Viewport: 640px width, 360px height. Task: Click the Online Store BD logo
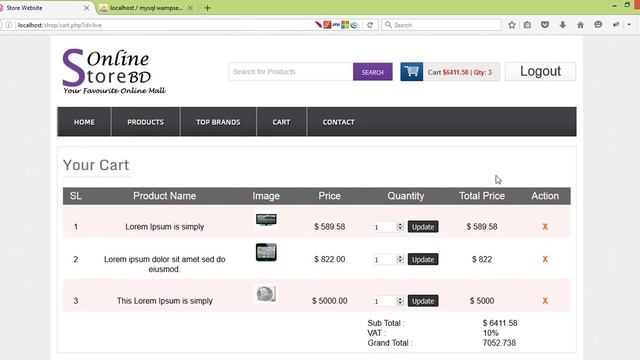[x=114, y=72]
